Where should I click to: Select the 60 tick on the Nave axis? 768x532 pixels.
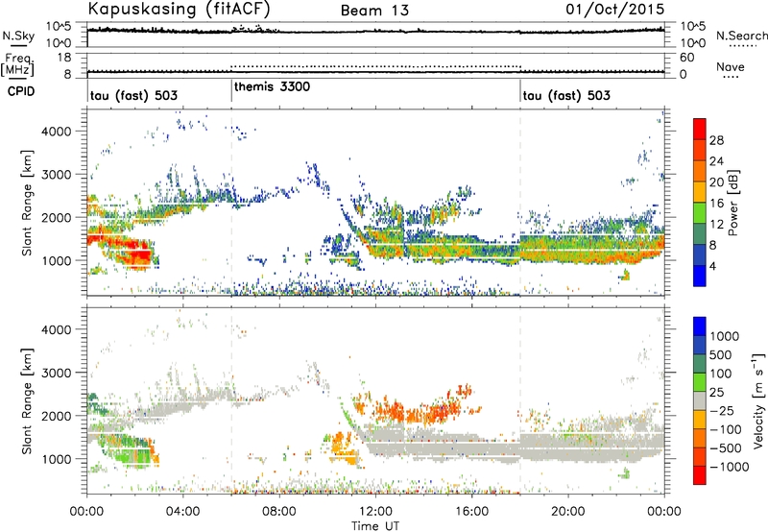pyautogui.click(x=686, y=58)
